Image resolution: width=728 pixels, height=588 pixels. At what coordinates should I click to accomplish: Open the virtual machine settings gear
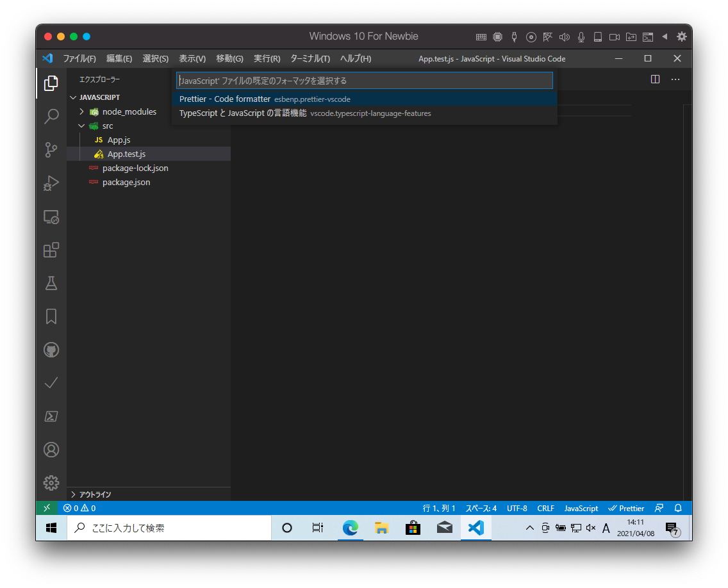[x=681, y=37]
